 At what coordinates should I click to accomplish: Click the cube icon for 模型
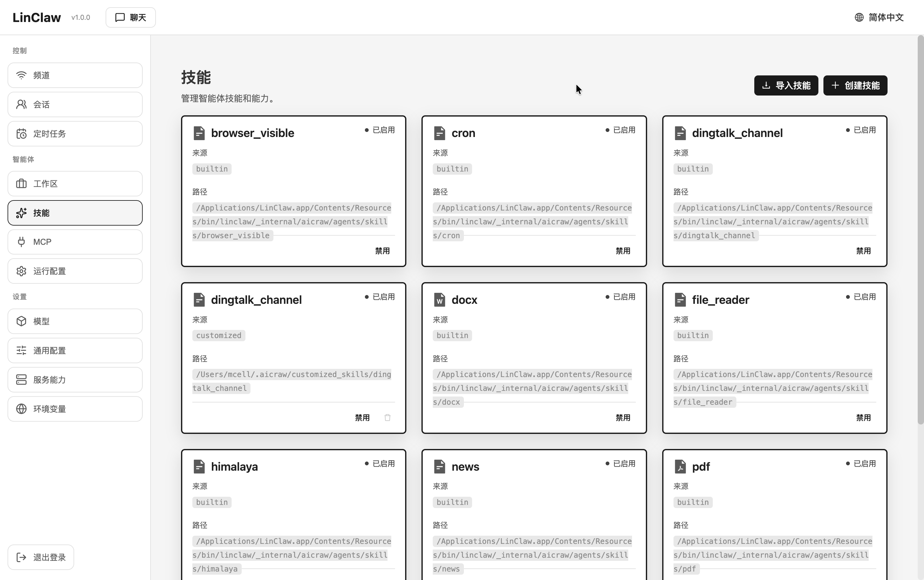[21, 321]
